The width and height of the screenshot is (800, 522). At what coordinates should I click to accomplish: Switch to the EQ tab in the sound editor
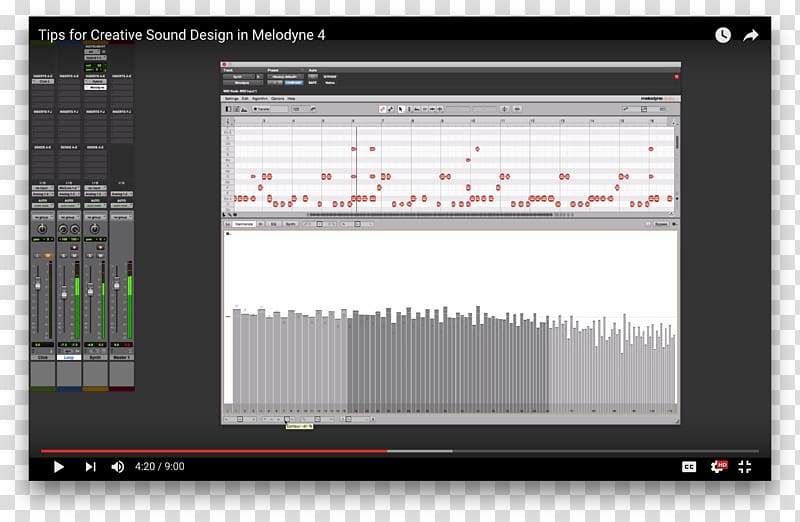coord(273,223)
